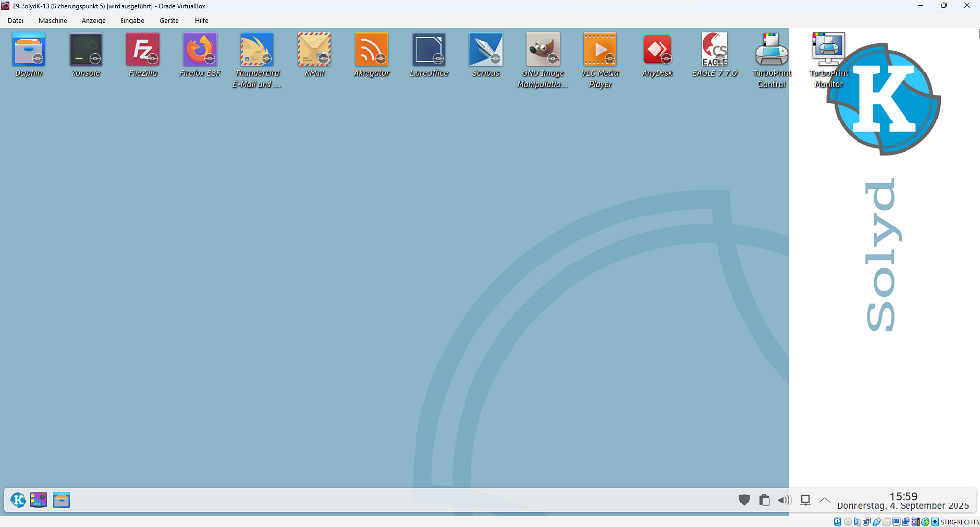Start Firefox ESR from the desktop
The width and height of the screenshot is (980, 527).
[x=200, y=50]
